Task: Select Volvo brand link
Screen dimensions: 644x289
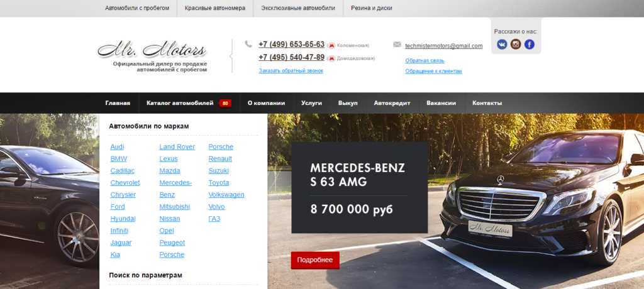Action: pyautogui.click(x=216, y=207)
